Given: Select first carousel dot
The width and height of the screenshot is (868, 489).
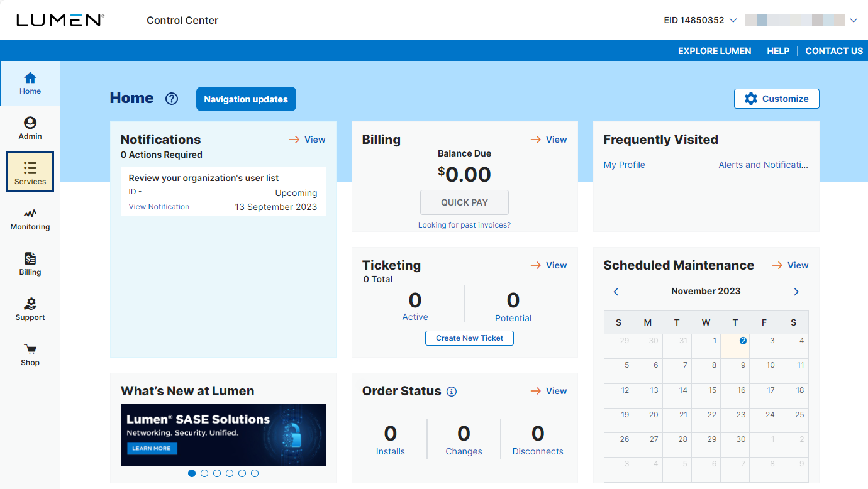Looking at the screenshot, I should coord(192,473).
